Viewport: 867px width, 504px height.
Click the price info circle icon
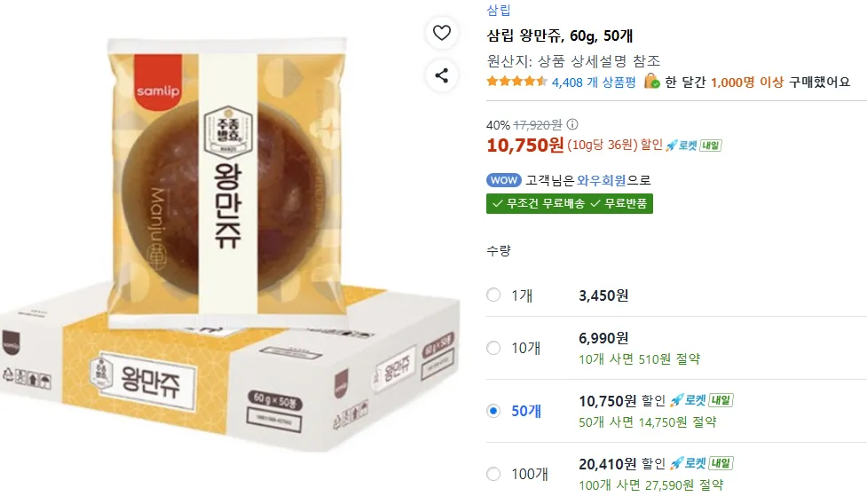[x=572, y=124]
